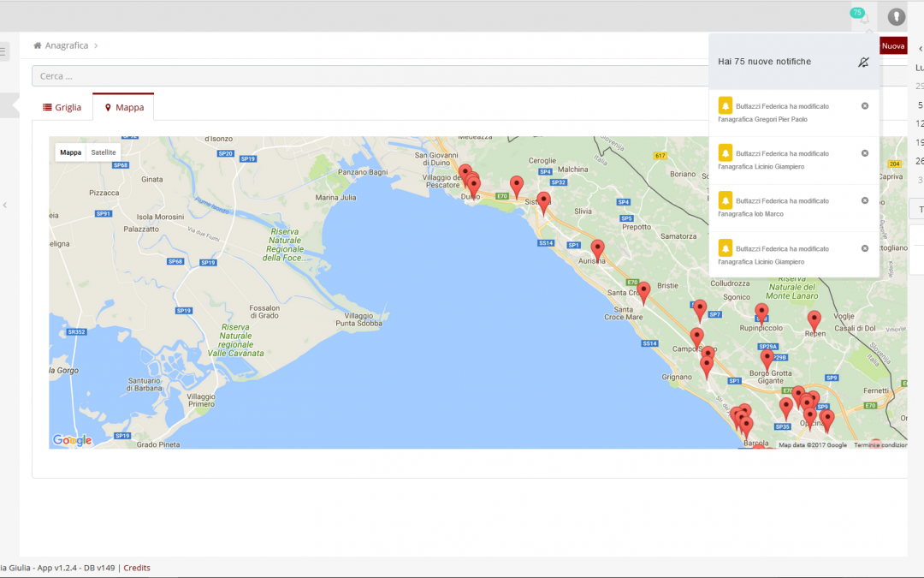Click the Fossalon di Grado label
The image size is (924, 578).
point(264,312)
